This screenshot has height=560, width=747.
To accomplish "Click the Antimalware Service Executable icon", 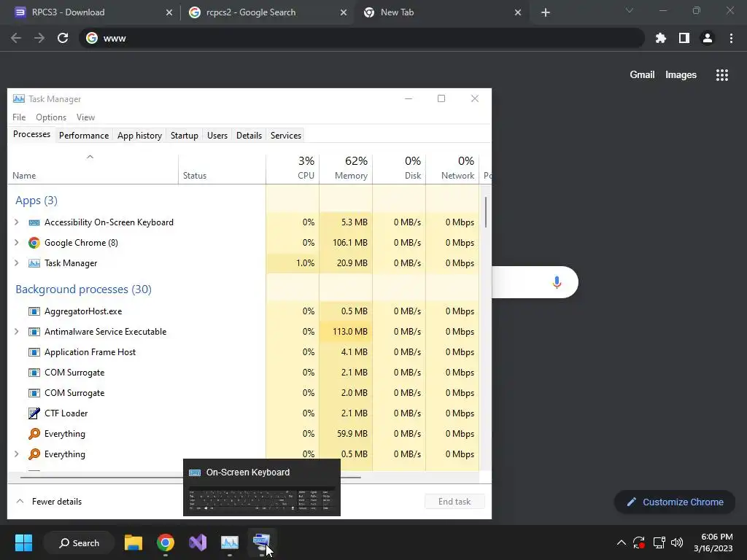I will tap(34, 332).
